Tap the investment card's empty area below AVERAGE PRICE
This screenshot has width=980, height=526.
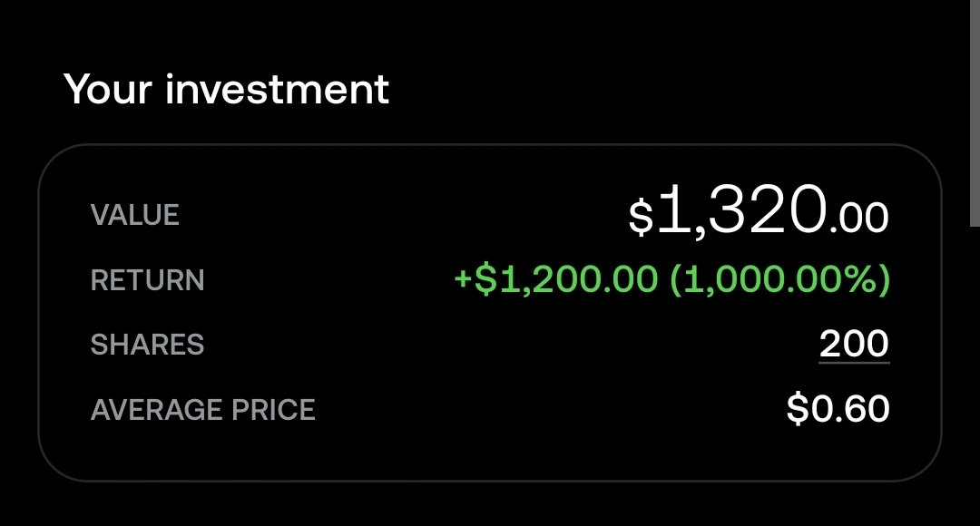pyautogui.click(x=490, y=453)
